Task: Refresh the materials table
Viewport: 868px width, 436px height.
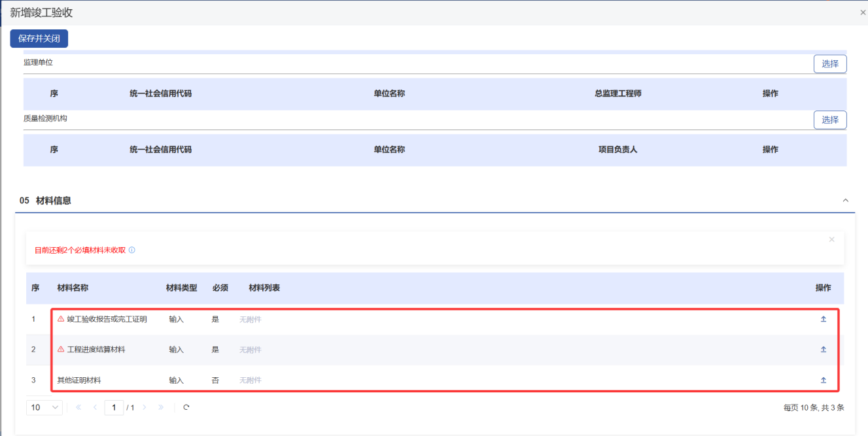Action: [x=186, y=407]
